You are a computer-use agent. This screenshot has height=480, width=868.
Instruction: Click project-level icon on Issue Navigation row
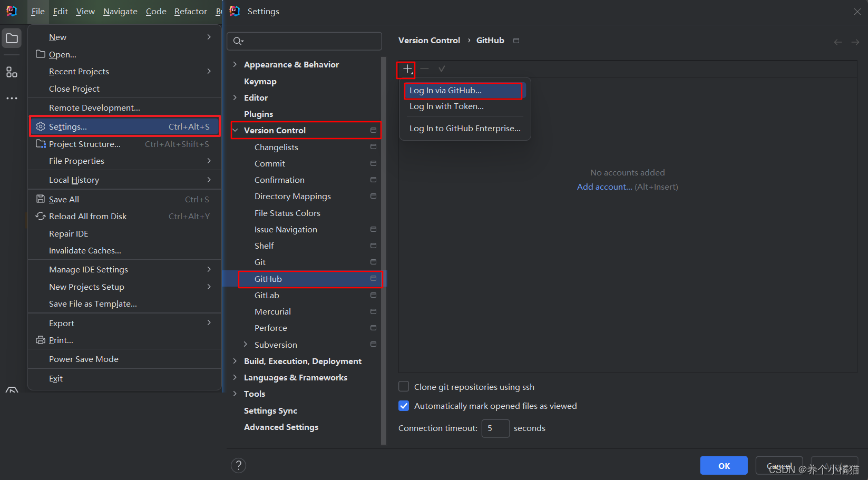(x=373, y=229)
